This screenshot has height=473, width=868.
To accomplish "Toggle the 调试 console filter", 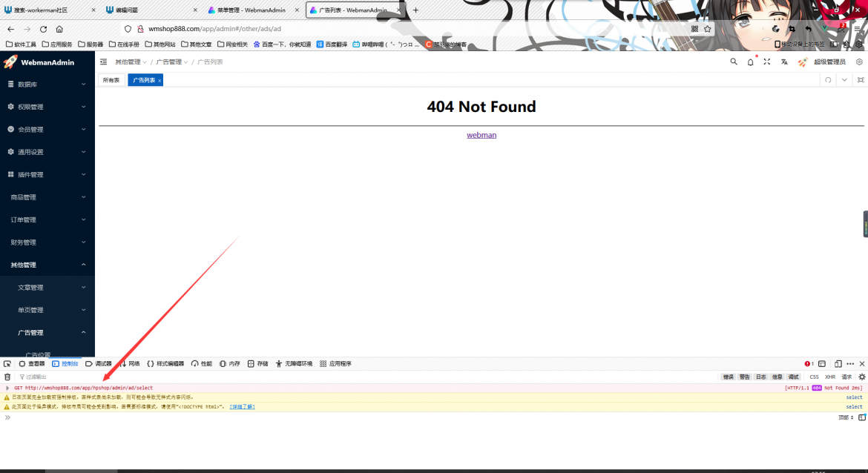I will coord(794,377).
